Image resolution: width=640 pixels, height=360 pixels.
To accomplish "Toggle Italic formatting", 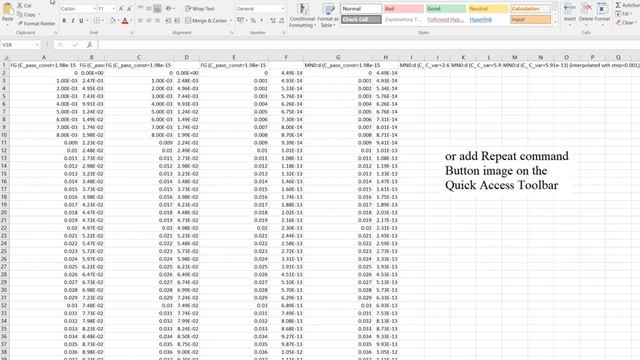I will [73, 20].
